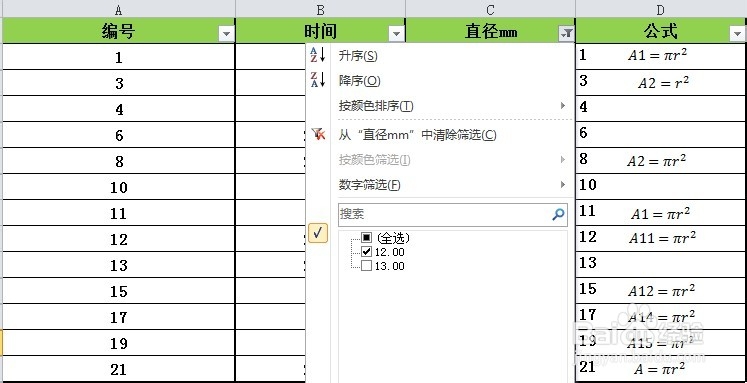This screenshot has width=747, height=383.
Task: Choose 升序(S) sort option
Action: (x=358, y=56)
